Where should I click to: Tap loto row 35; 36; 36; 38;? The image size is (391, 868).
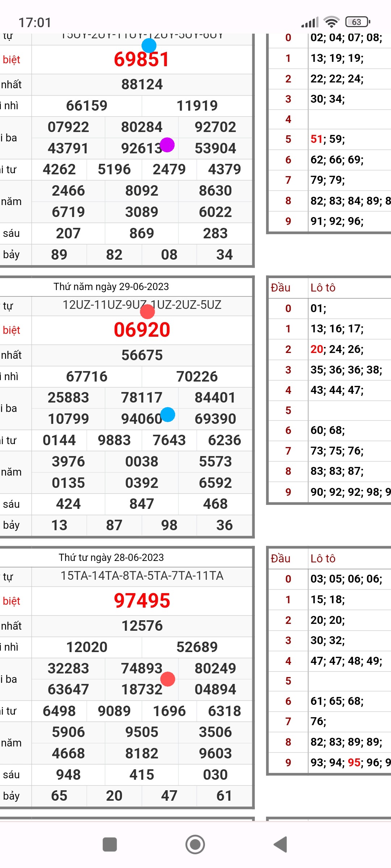click(346, 370)
